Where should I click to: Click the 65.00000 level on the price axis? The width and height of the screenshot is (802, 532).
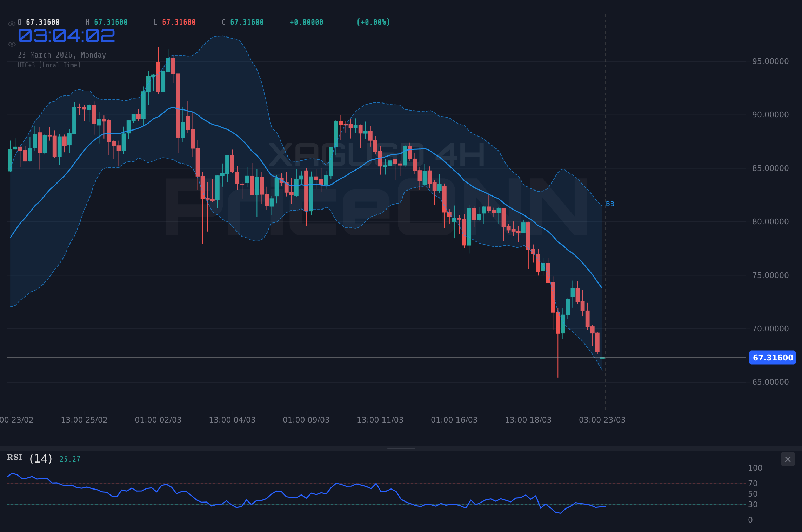tap(770, 383)
